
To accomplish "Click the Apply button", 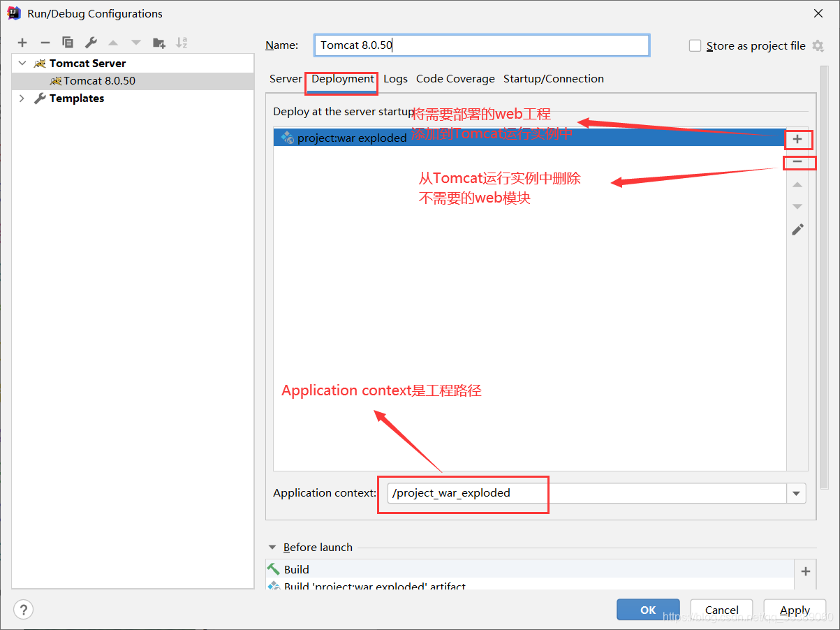I will click(x=795, y=610).
